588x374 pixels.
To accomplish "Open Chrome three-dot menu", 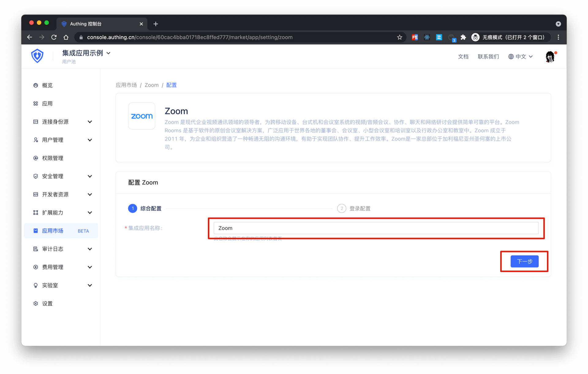I will [558, 37].
